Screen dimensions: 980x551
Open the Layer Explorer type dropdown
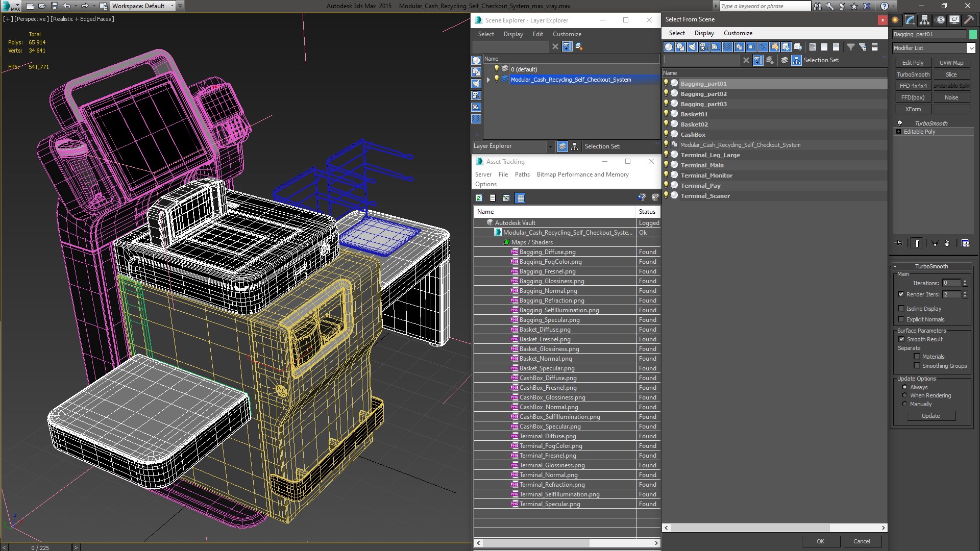550,146
